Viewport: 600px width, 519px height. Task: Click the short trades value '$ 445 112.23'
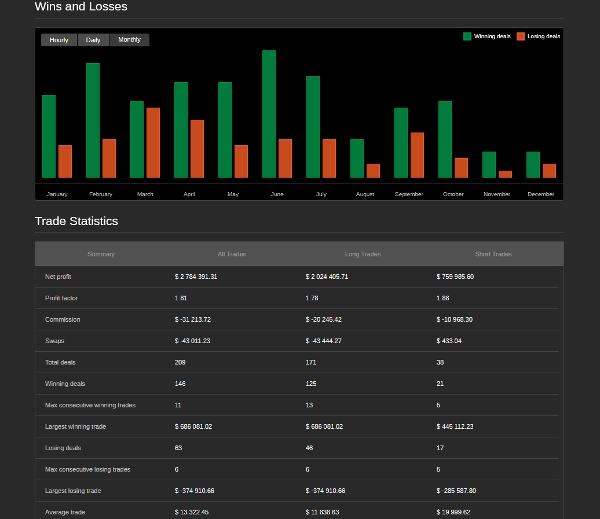[x=455, y=427]
